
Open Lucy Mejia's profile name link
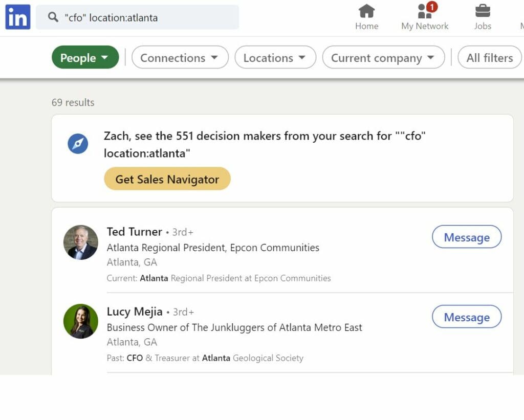pos(135,312)
